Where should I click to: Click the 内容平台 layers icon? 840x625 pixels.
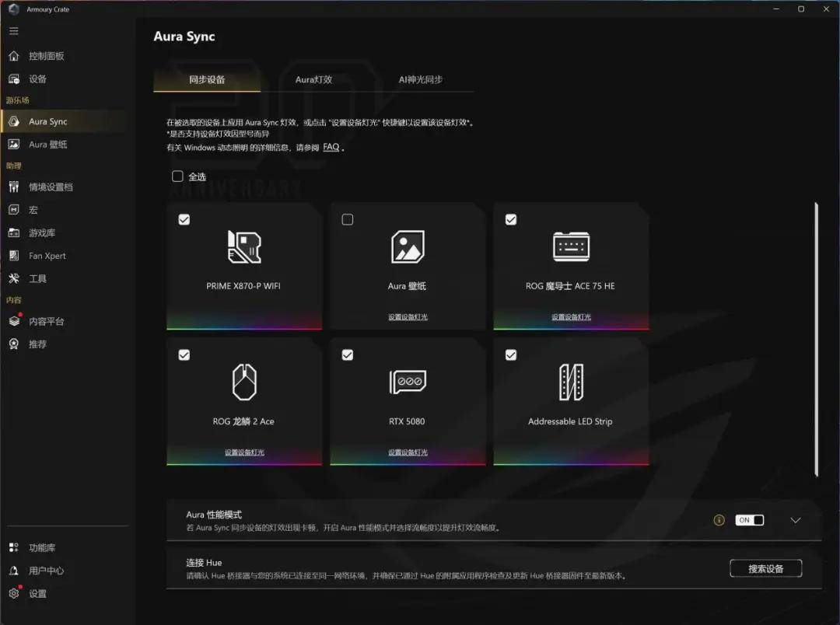pyautogui.click(x=15, y=321)
